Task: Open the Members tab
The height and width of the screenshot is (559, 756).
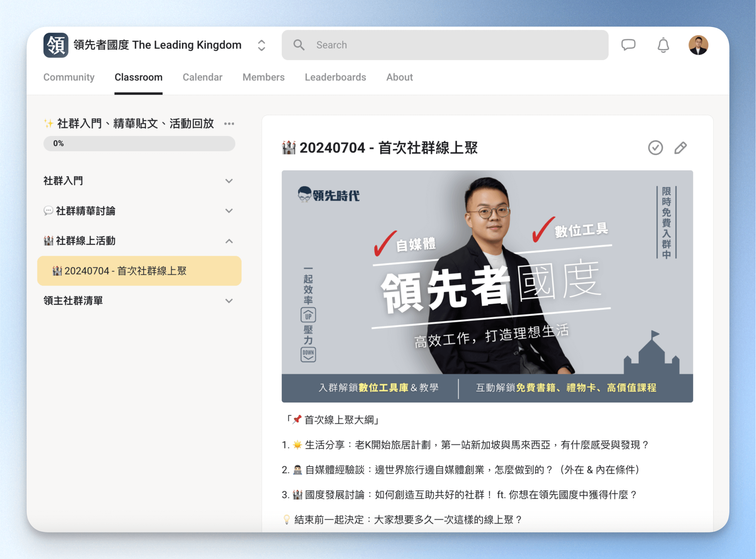Action: tap(264, 77)
